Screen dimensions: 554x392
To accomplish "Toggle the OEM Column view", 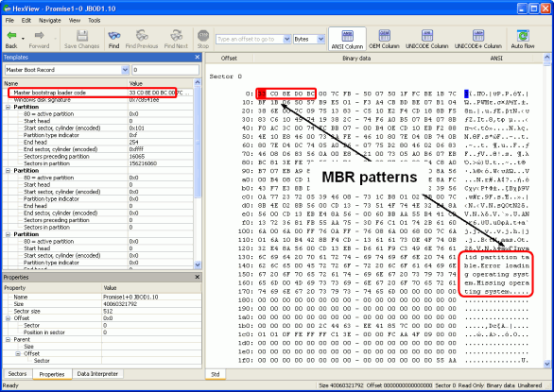I will click(x=384, y=39).
